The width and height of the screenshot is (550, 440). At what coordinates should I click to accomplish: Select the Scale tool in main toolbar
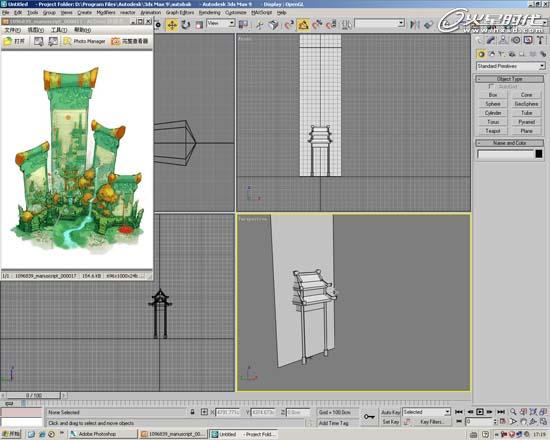(199, 25)
